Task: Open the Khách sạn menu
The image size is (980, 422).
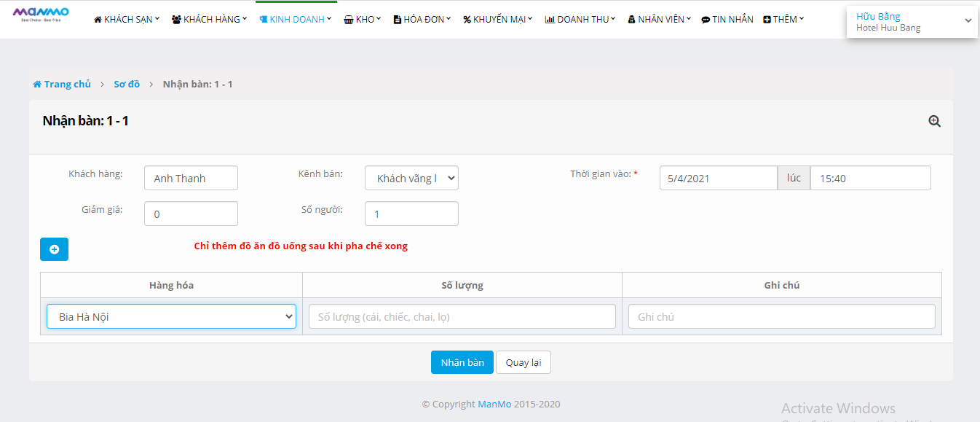Action: click(127, 20)
